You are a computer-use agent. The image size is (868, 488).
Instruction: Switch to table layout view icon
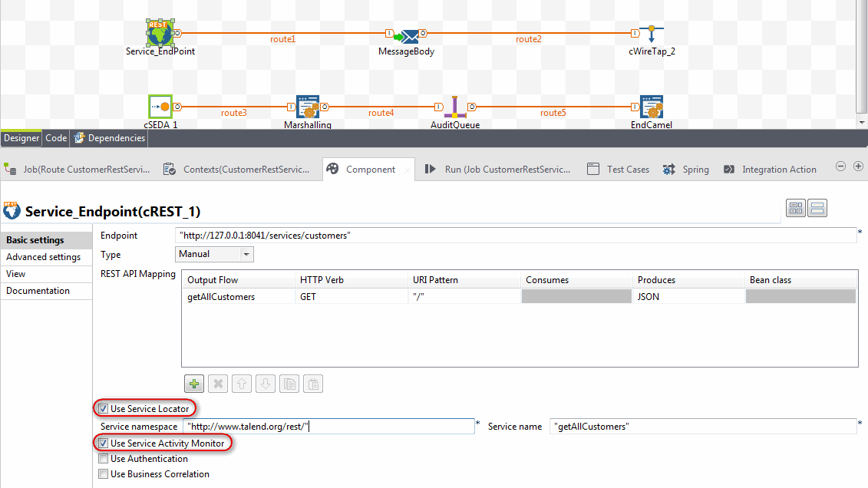click(796, 208)
